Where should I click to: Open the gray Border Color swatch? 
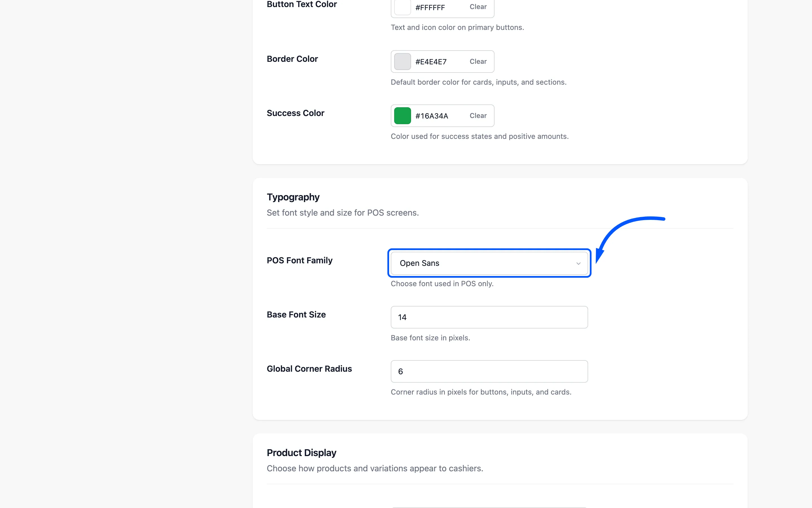(402, 62)
